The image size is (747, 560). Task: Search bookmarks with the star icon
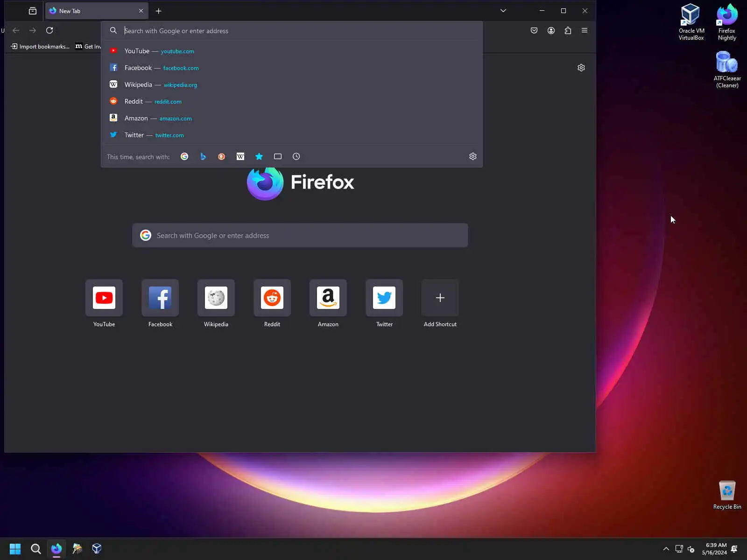(x=259, y=156)
